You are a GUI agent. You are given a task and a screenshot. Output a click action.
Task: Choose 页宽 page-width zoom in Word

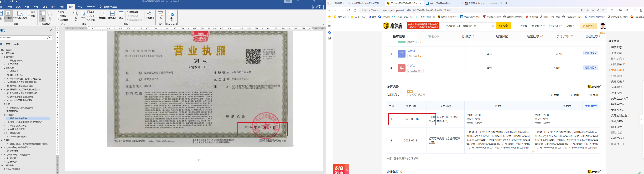click(91, 20)
